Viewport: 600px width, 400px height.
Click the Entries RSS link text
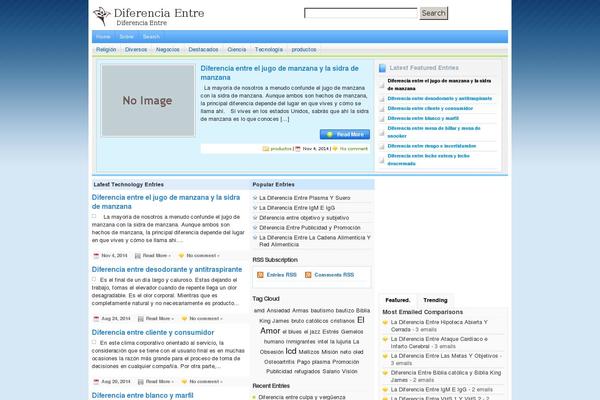pos(282,275)
